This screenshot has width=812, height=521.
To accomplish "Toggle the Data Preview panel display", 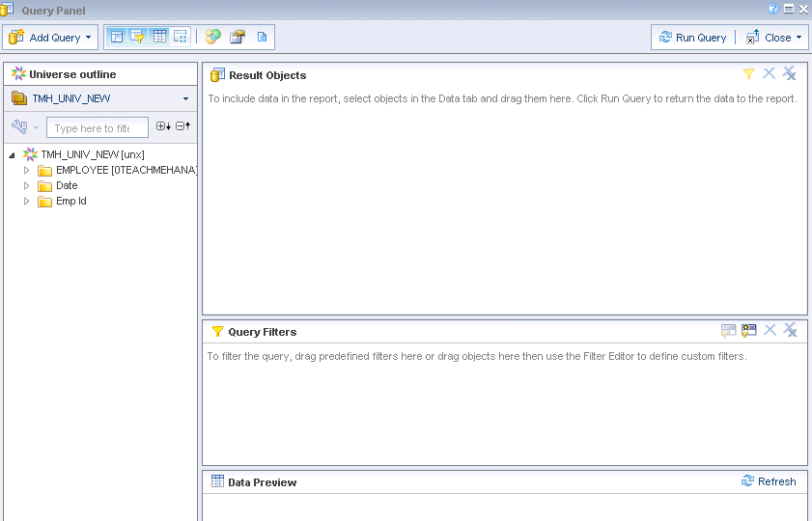I will pos(159,37).
